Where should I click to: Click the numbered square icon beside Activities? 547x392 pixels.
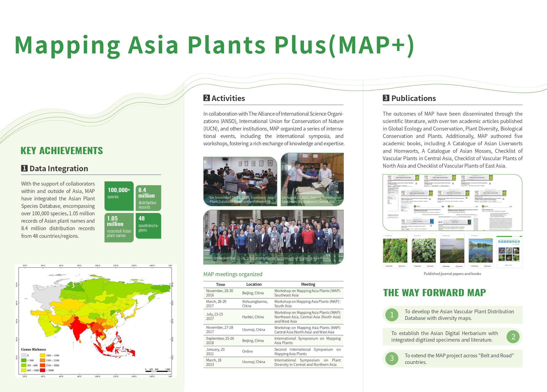(x=206, y=98)
